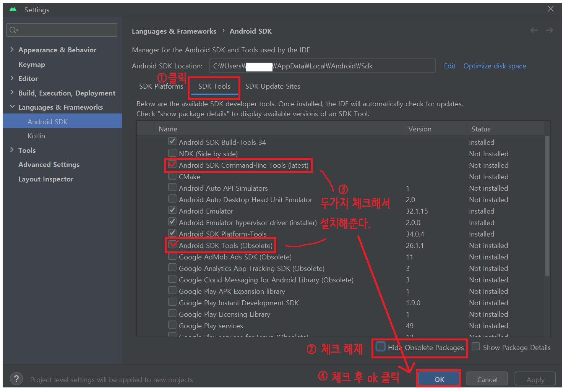Switch to SDK Tools tab
Screen dimensions: 566x392
coord(214,86)
